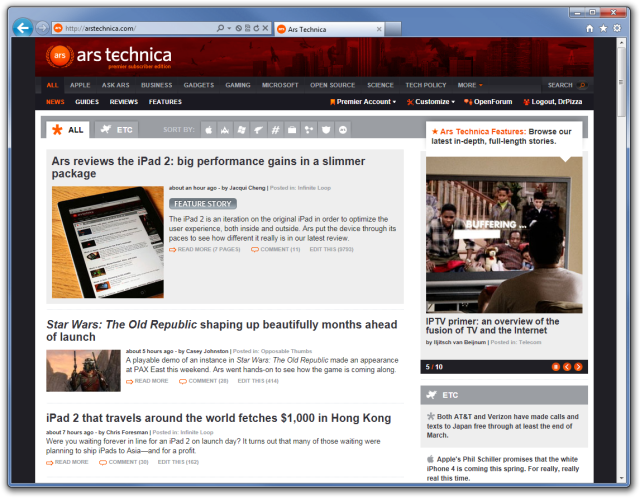Sort by the shield icon
Image resolution: width=640 pixels, height=498 pixels.
[x=326, y=130]
